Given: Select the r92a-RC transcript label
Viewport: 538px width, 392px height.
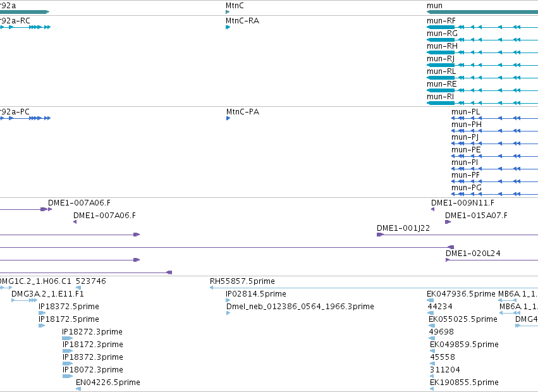Looking at the screenshot, I should click(x=15, y=21).
